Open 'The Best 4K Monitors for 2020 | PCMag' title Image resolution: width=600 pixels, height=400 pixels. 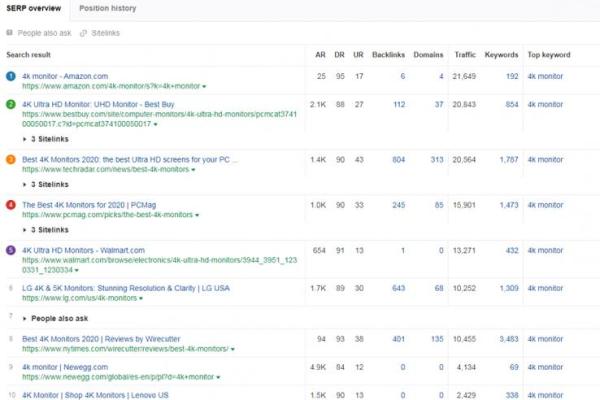[89, 205]
